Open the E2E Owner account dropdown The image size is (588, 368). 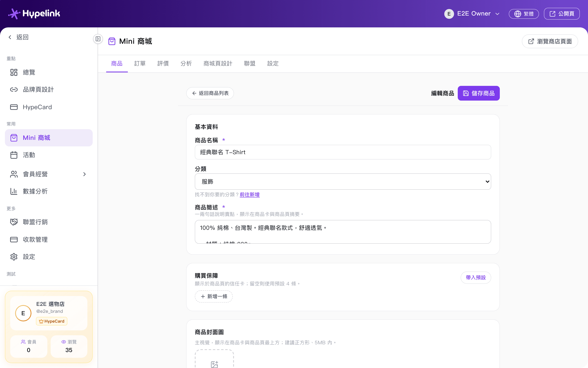tap(472, 14)
